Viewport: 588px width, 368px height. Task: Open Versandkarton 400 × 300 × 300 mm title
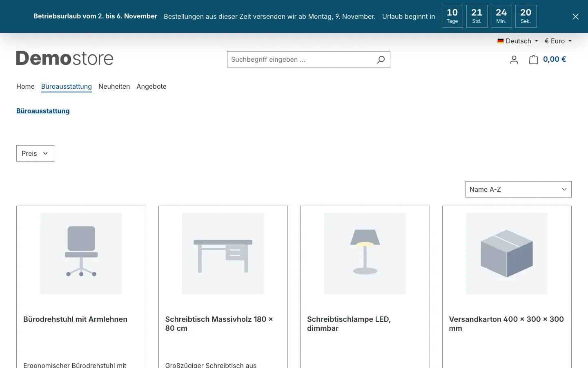click(506, 324)
